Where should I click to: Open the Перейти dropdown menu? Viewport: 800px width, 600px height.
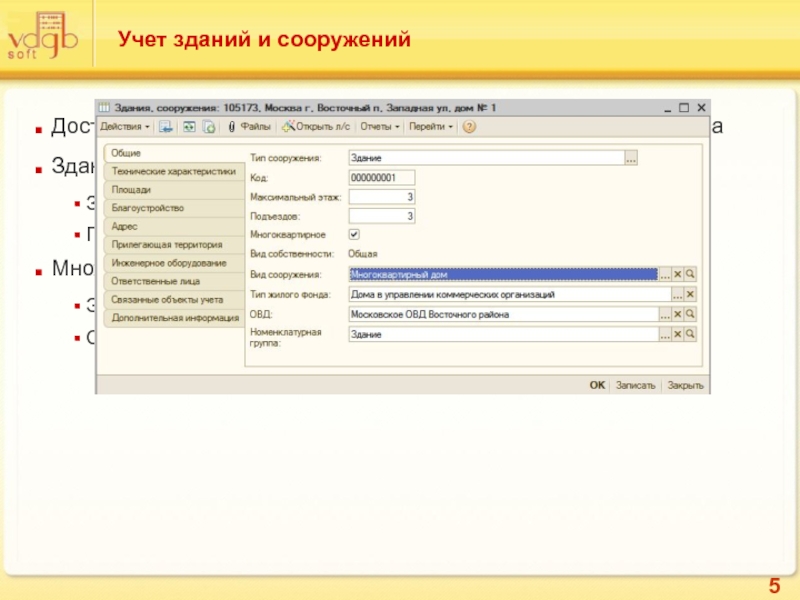(x=430, y=127)
